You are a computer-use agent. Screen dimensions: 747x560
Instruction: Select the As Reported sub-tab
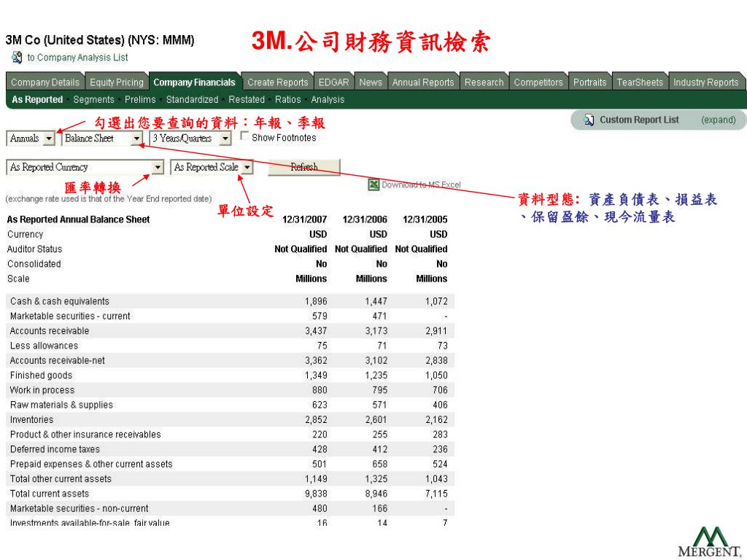point(37,99)
